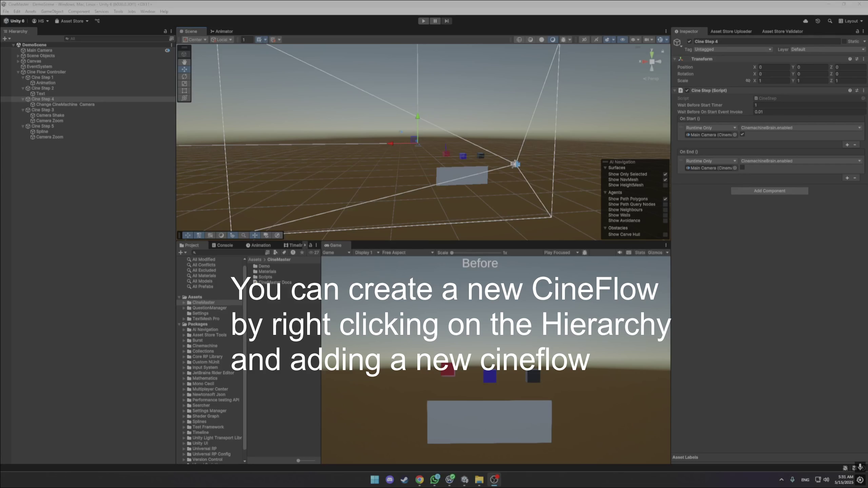Switch to the Console tab
This screenshot has height=488, width=868.
[x=222, y=245]
